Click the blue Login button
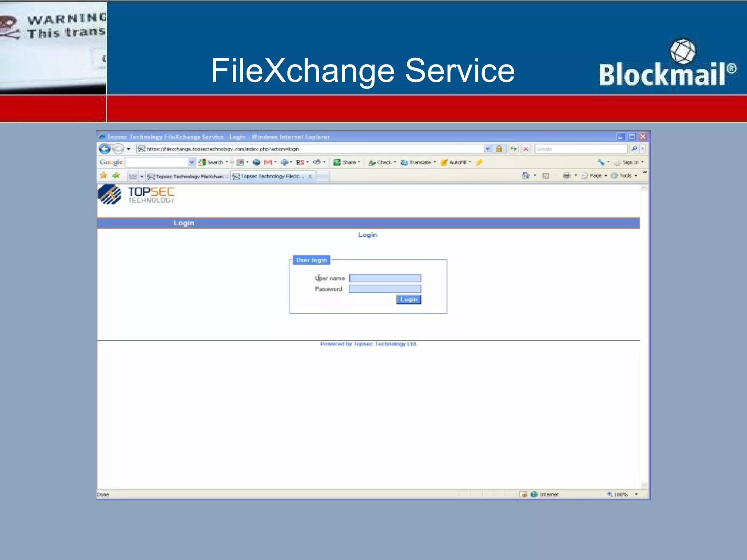This screenshot has height=560, width=747. tap(409, 299)
